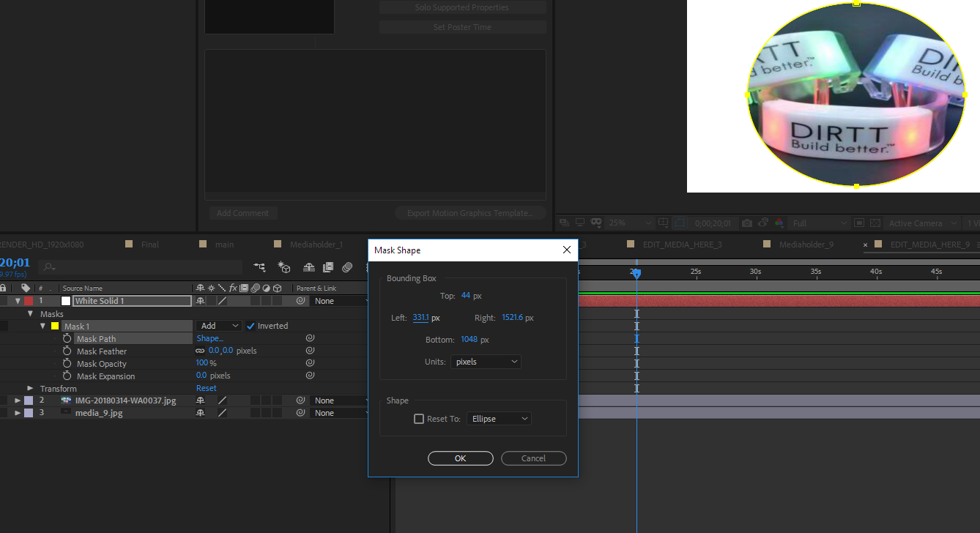
Task: Switch to the EDIT_MEDIA_HERE_3 tab
Action: point(682,245)
